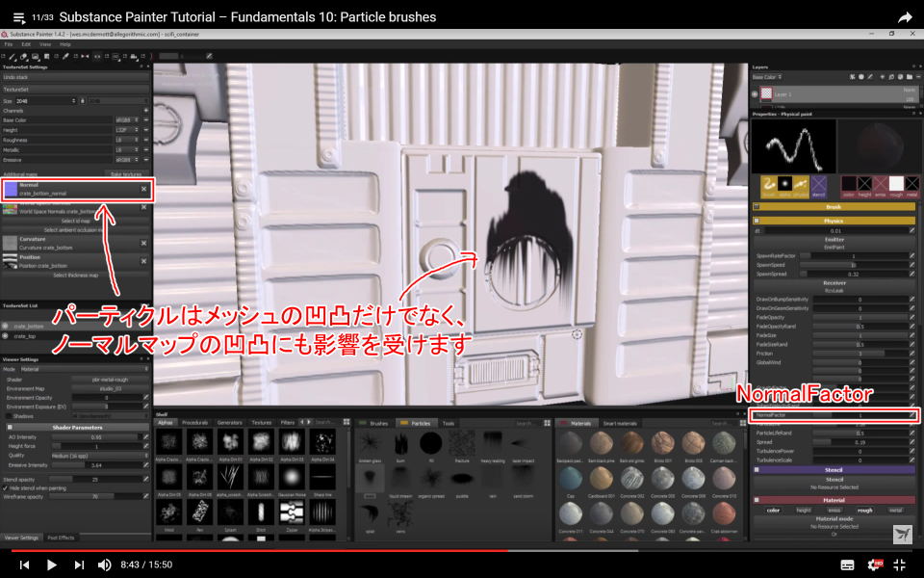The height and width of the screenshot is (578, 924).
Task: Open the YouTube playlist menu icon
Action: coord(19,18)
